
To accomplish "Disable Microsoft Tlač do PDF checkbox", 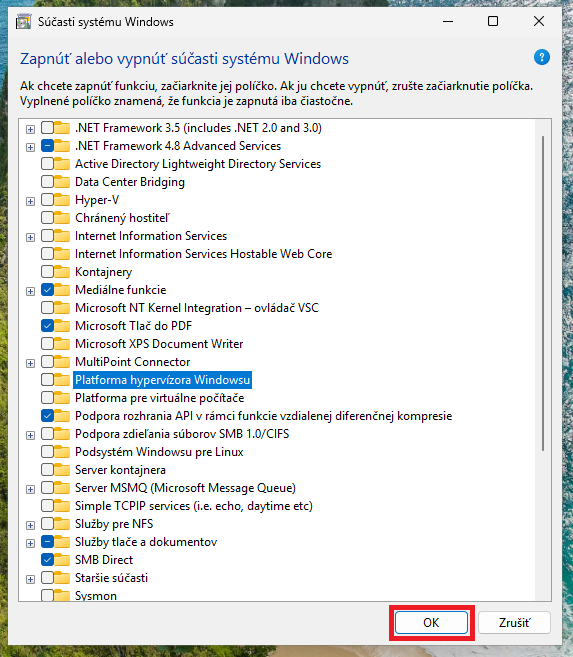I will click(47, 326).
